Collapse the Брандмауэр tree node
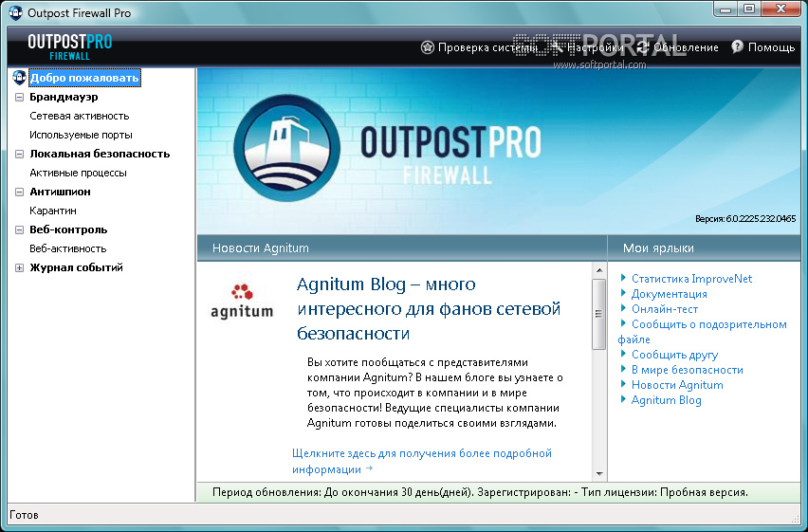The image size is (808, 532). 19,97
